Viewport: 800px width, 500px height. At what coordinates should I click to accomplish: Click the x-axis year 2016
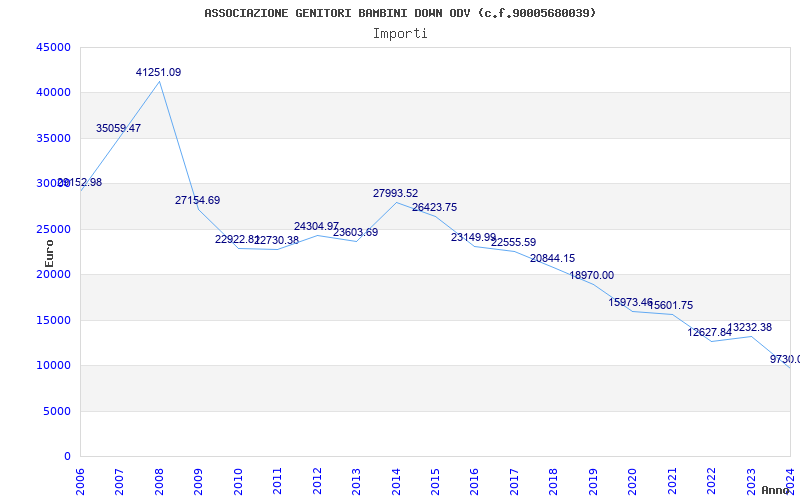474,482
